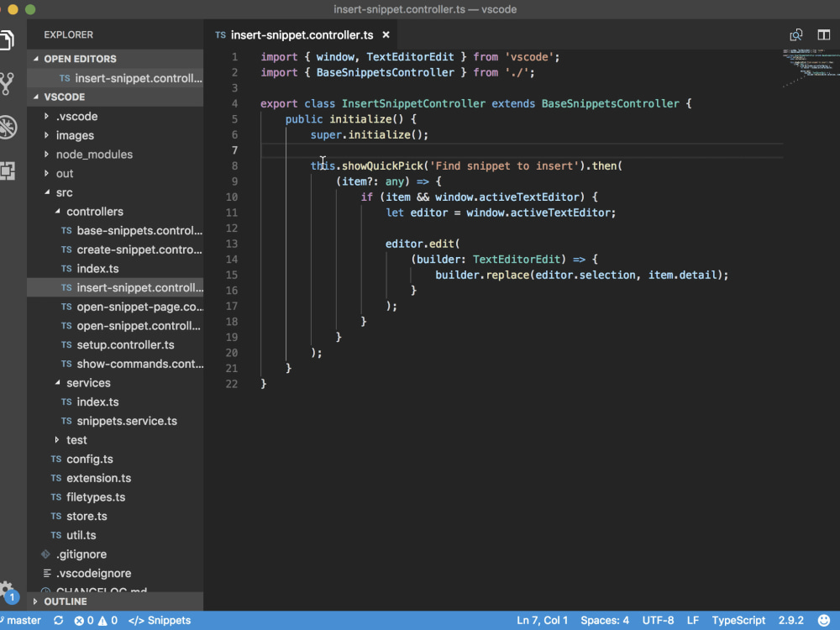Open filetypes.ts file
The height and width of the screenshot is (630, 840).
tap(115, 497)
